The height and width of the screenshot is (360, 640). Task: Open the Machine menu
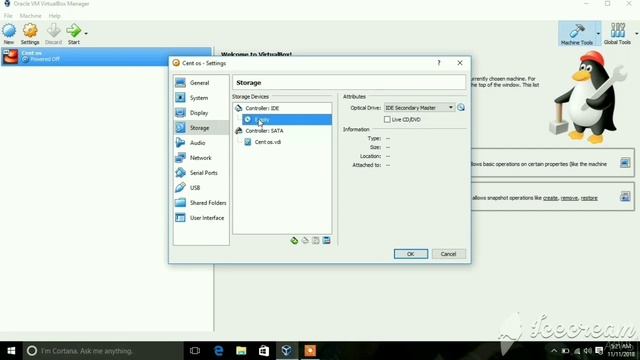[x=31, y=16]
